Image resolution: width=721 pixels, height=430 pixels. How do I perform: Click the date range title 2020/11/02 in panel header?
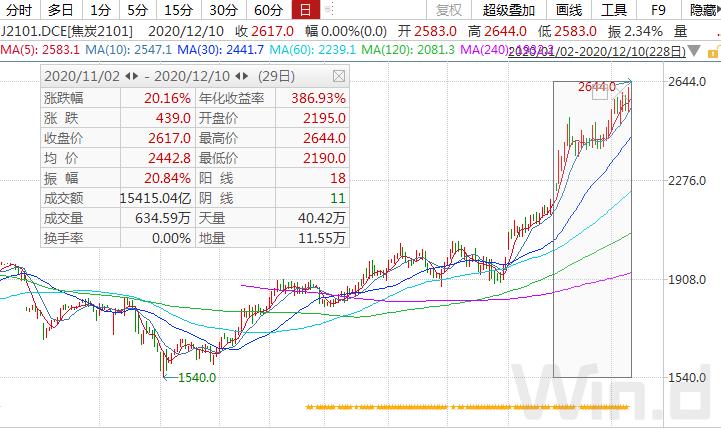(x=82, y=76)
